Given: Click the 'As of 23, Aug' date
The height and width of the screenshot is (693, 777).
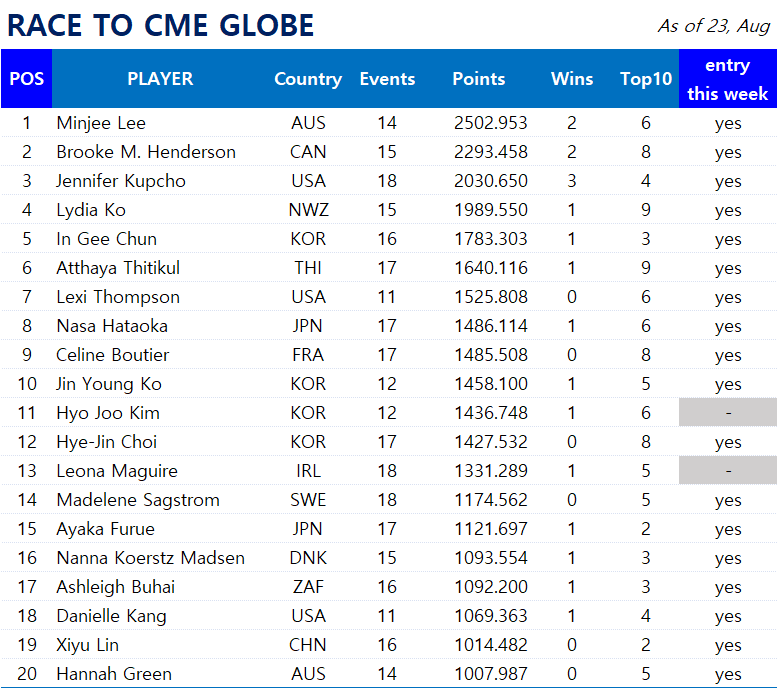Looking at the screenshot, I should pos(714,26).
